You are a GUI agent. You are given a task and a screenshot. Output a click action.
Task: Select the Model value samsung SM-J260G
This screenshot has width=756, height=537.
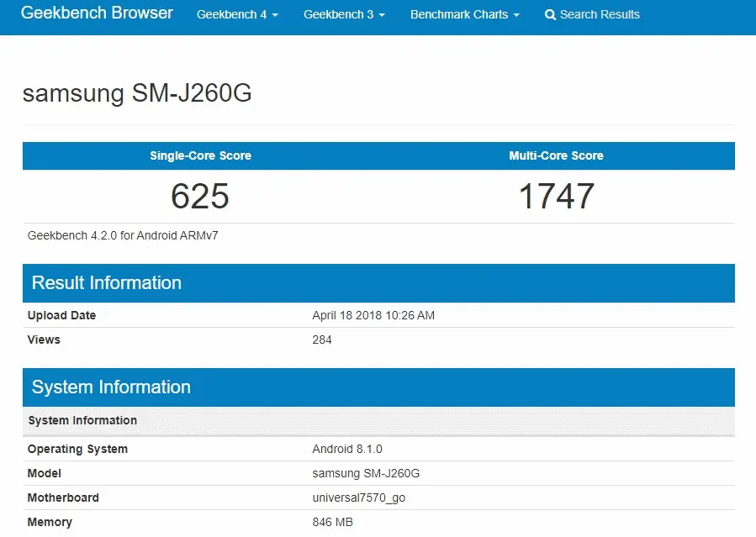[x=366, y=473]
